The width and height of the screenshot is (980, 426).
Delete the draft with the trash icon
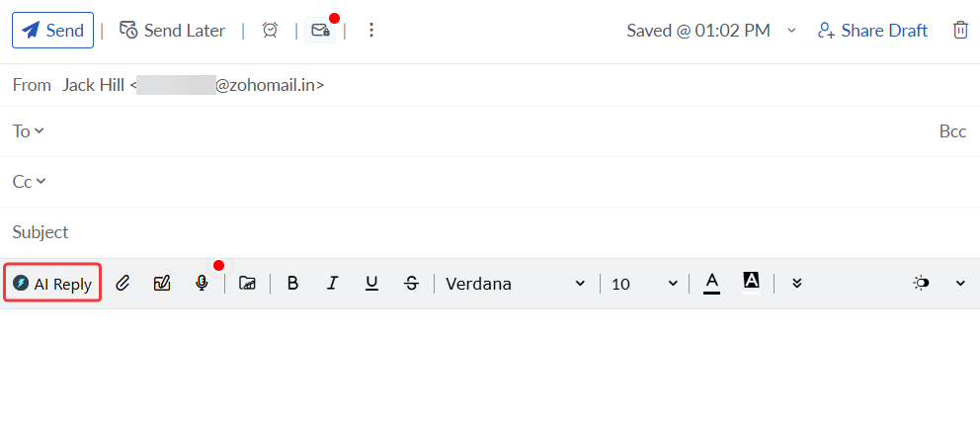(x=960, y=31)
